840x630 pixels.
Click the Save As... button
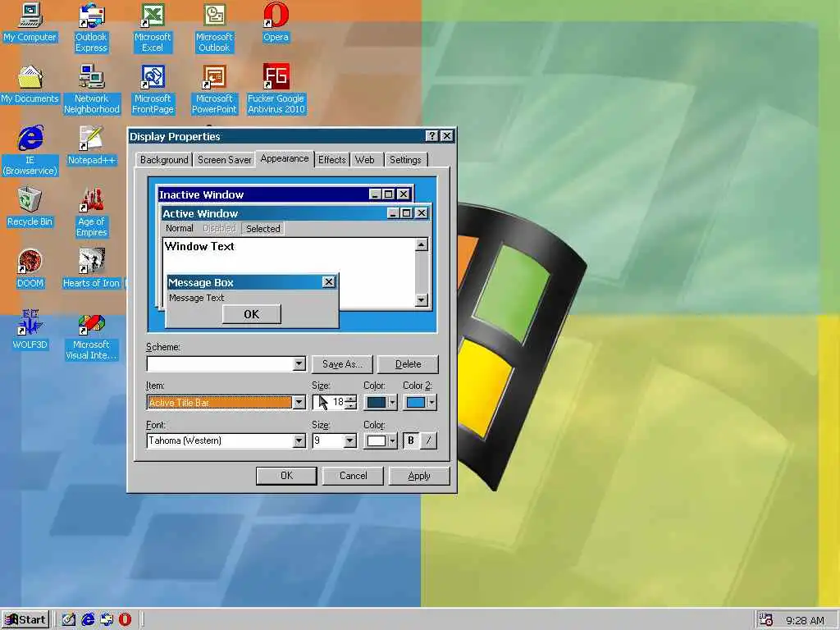pos(342,364)
